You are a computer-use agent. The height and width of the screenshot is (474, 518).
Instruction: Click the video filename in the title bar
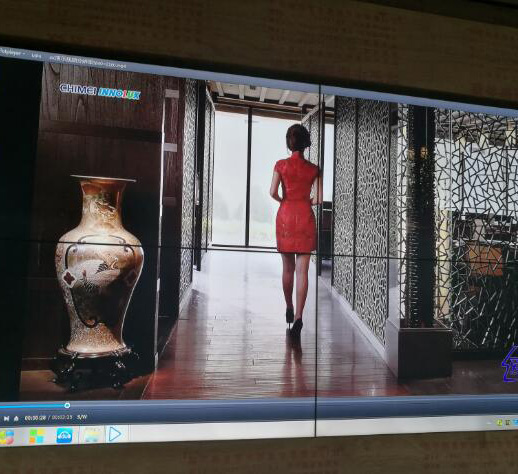[88, 62]
